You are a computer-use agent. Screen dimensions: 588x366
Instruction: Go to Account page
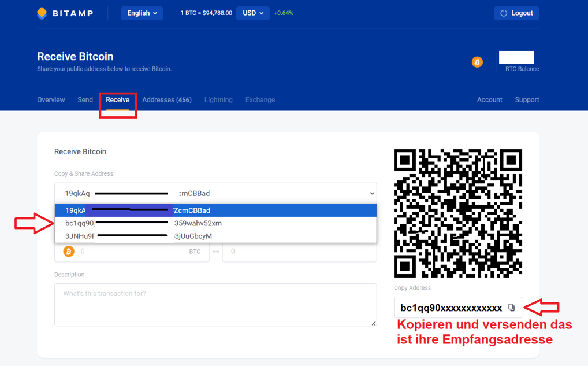489,100
